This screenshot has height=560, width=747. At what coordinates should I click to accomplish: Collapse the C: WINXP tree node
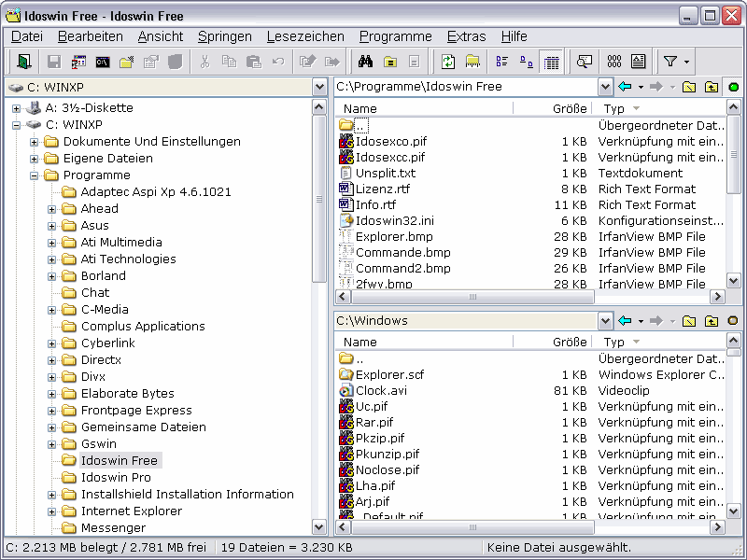point(16,125)
